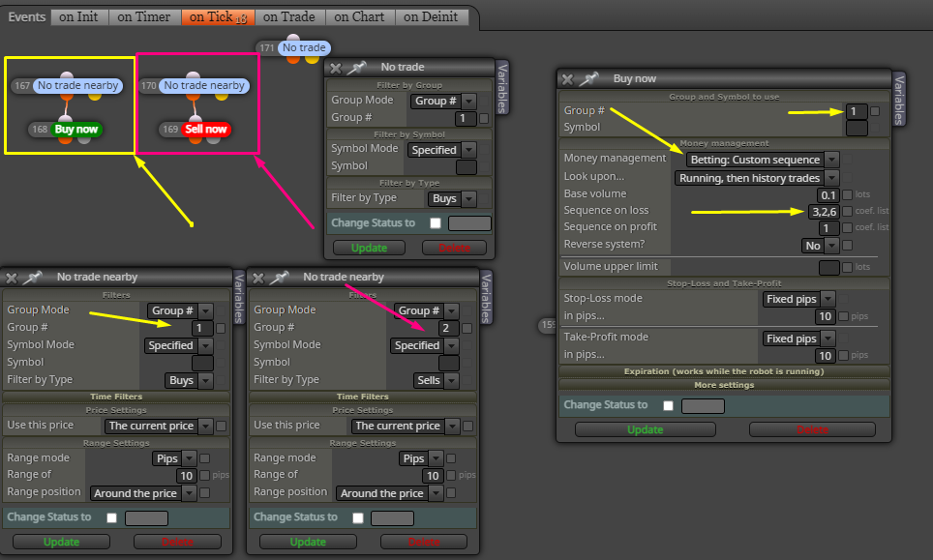Click Delete in the Buy now panel
Screen dimensions: 933x560
[x=812, y=429]
